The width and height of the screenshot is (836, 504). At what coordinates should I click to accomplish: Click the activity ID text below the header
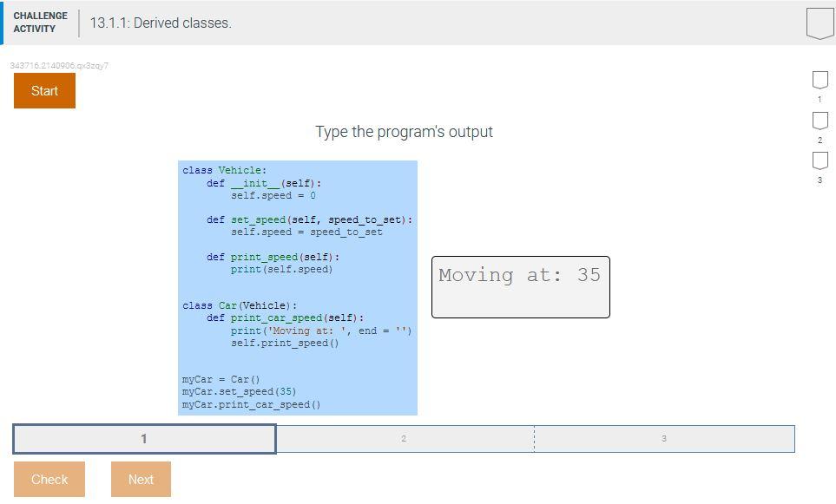point(58,66)
